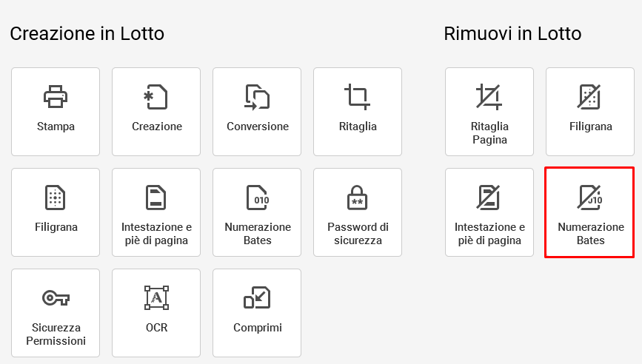This screenshot has width=642, height=364.
Task: Open the Conversione batch tool
Action: pos(257,112)
